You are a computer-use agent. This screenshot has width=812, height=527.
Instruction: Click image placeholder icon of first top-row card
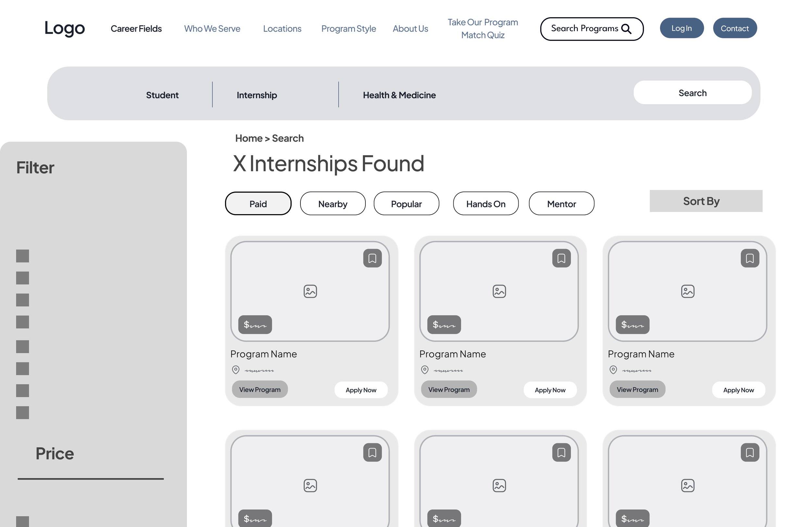pos(310,291)
